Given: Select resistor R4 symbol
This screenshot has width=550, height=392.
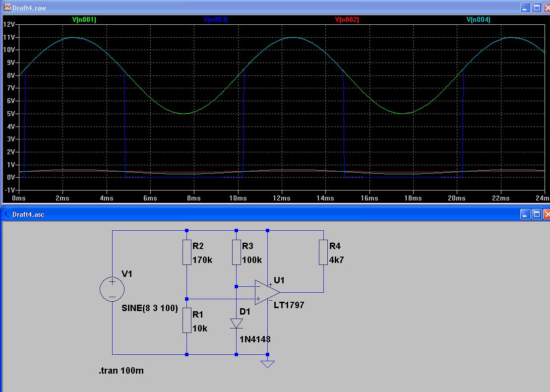Looking at the screenshot, I should [x=323, y=252].
